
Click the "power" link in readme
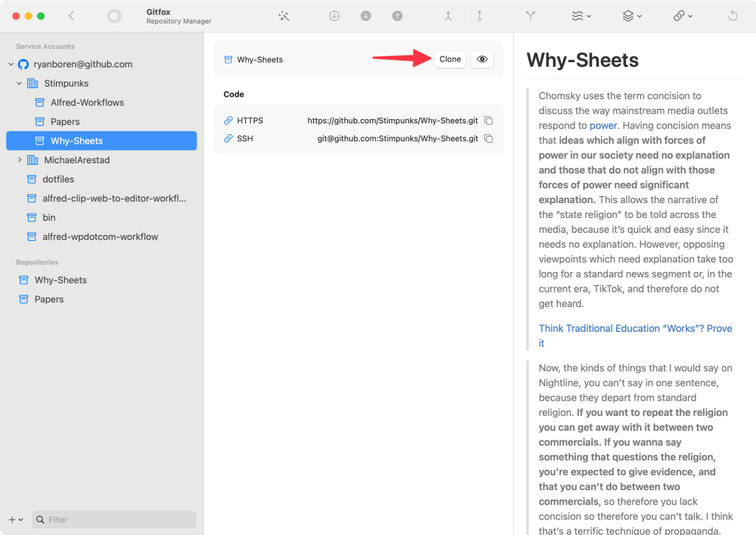[603, 126]
